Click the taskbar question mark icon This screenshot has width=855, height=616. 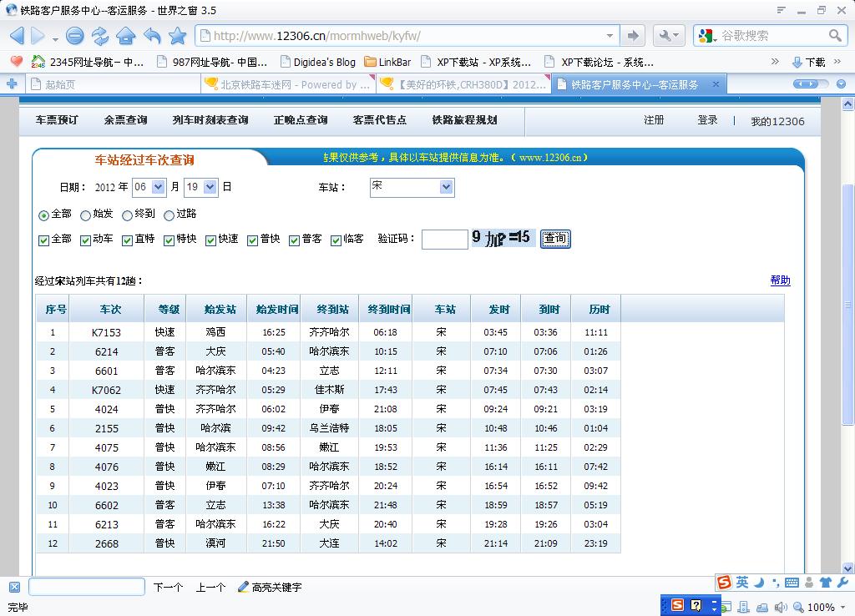click(696, 605)
